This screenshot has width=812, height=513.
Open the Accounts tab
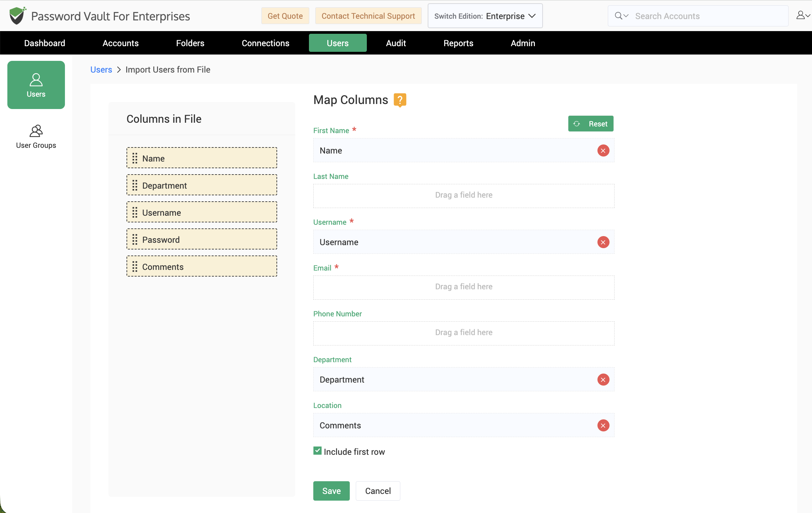pyautogui.click(x=120, y=43)
